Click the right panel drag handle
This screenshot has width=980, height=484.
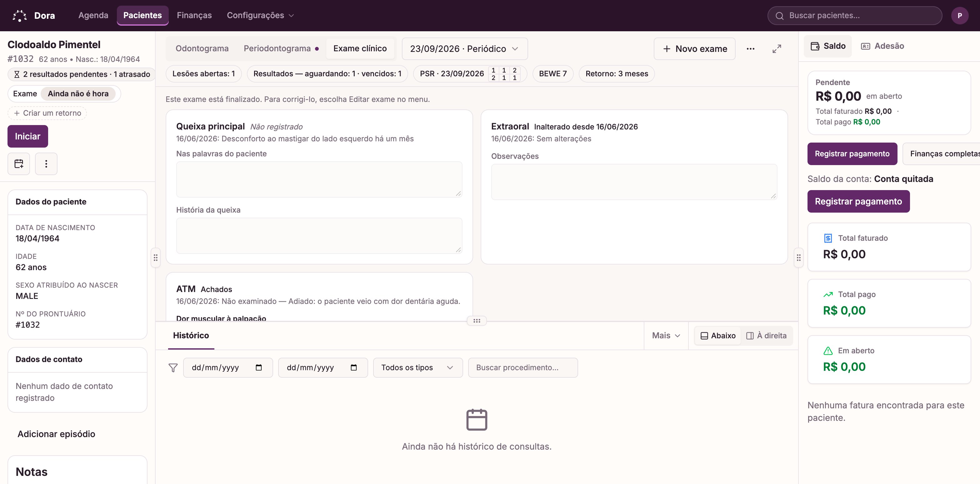tap(798, 258)
